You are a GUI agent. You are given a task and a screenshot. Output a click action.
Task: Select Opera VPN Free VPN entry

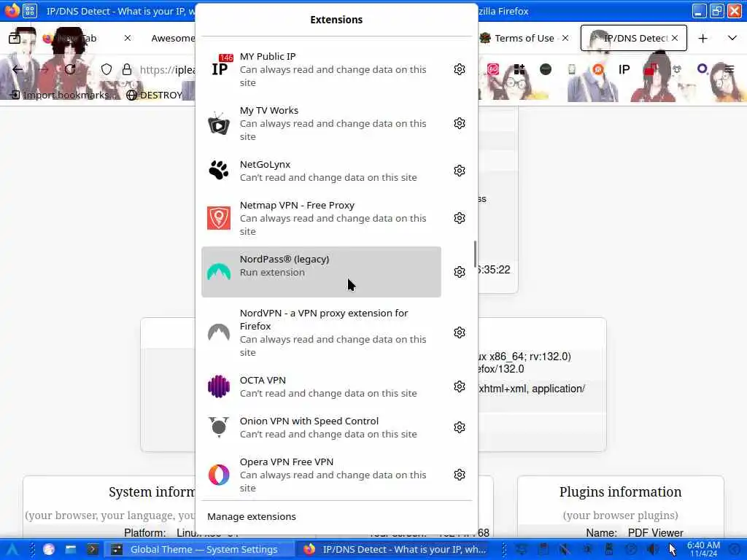point(321,475)
